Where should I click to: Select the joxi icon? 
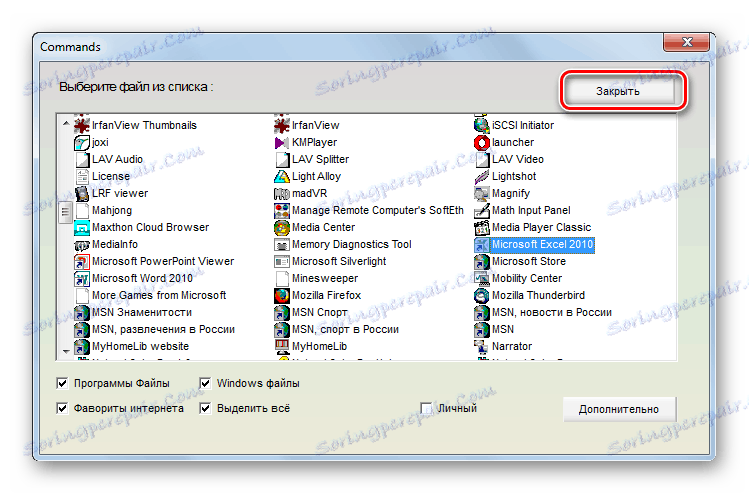click(x=82, y=142)
